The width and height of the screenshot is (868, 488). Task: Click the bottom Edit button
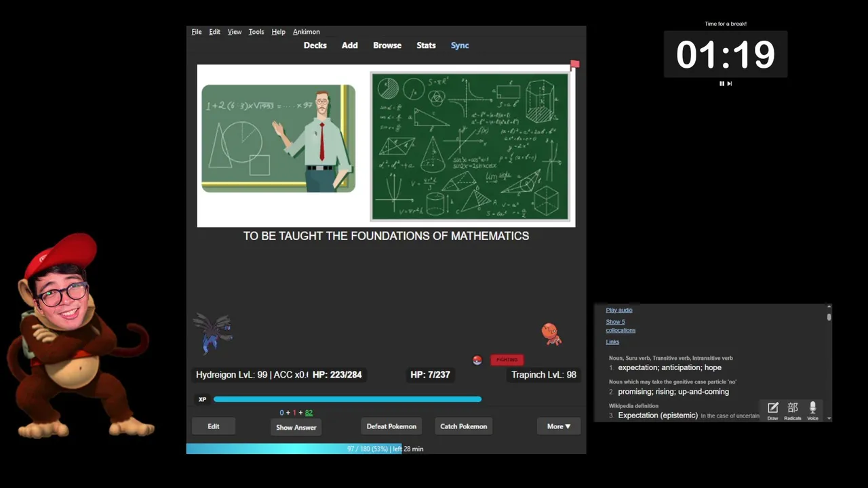tap(214, 426)
